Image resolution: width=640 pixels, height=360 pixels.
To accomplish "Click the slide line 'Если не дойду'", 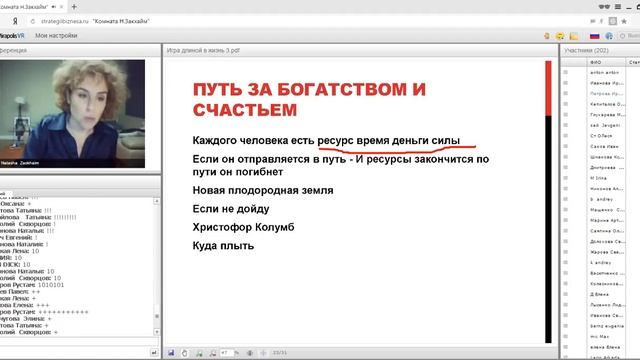I will tap(231, 209).
